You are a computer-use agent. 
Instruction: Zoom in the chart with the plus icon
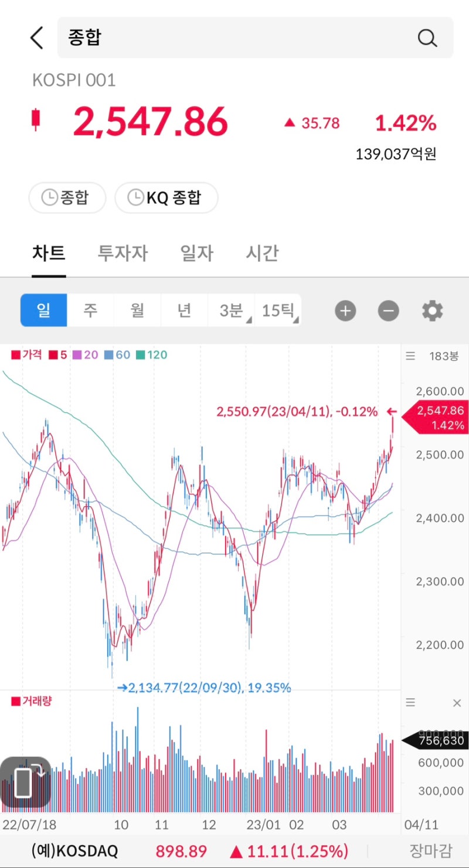345,310
